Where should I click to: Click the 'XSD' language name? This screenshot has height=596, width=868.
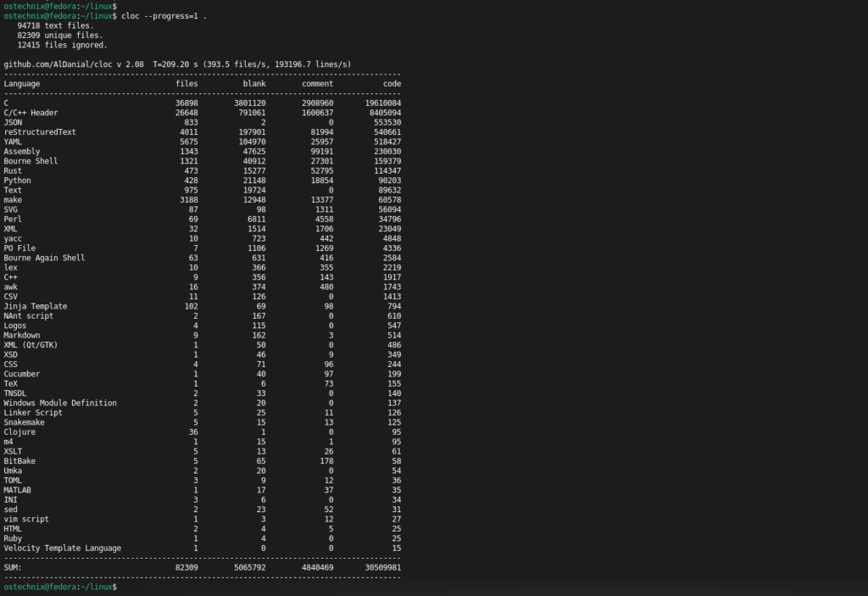pos(10,354)
